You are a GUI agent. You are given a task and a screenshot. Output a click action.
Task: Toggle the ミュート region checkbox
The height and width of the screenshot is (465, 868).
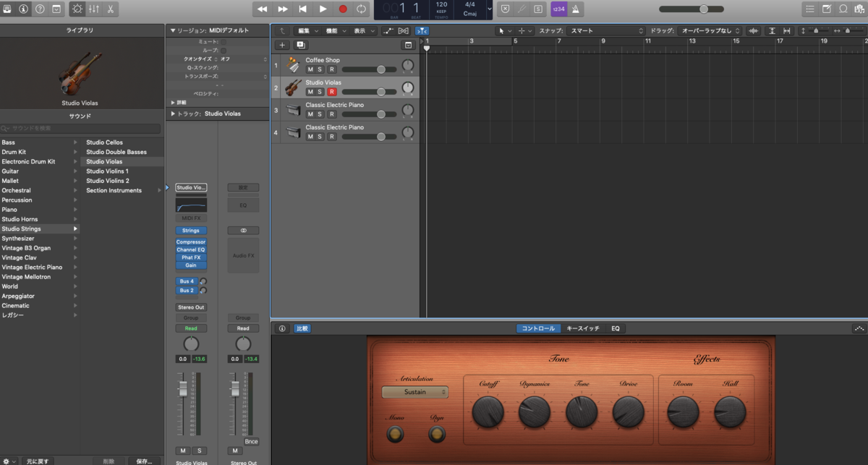tap(223, 42)
